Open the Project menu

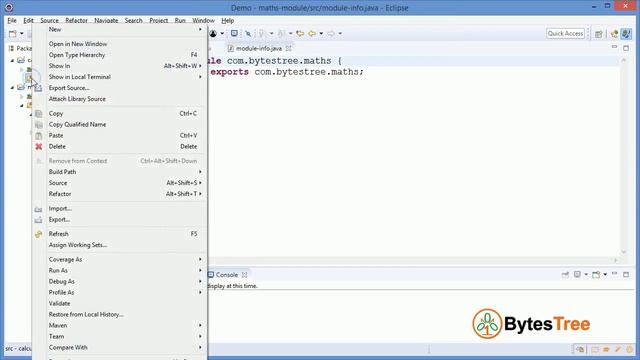[x=158, y=20]
